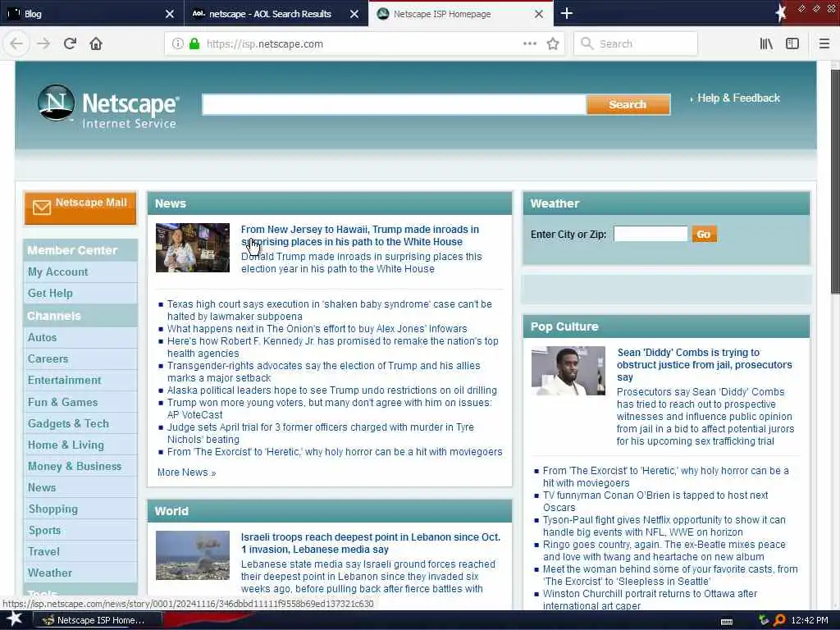The image size is (840, 630).
Task: Go to the Autos channel
Action: (x=43, y=337)
